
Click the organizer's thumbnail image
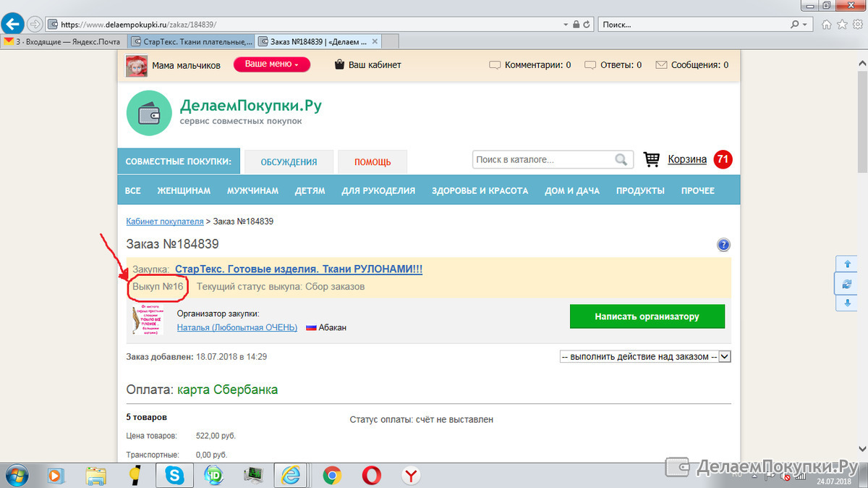148,320
